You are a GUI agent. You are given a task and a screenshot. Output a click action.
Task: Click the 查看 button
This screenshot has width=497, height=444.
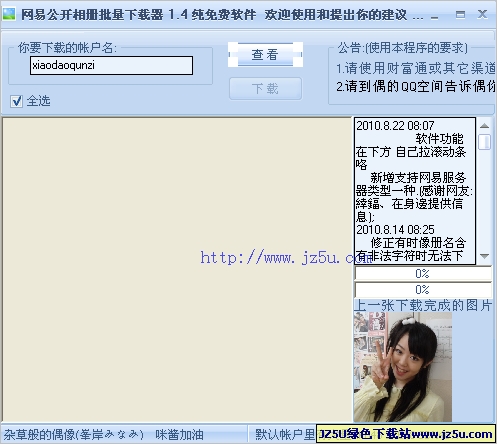[x=265, y=55]
